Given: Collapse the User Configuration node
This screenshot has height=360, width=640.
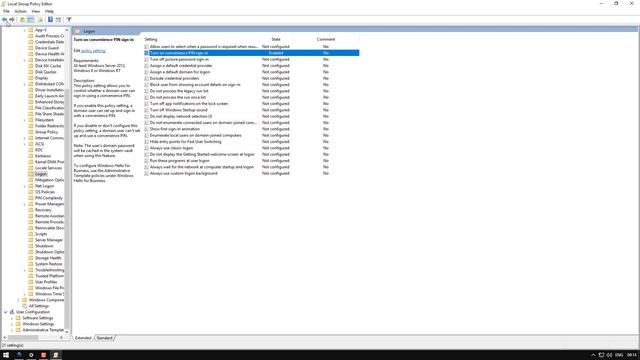Looking at the screenshot, I should coord(5,312).
